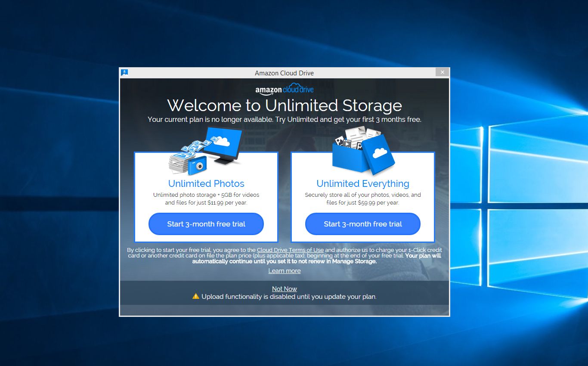
Task: Click the Unlimited Everything heading
Action: tap(363, 183)
